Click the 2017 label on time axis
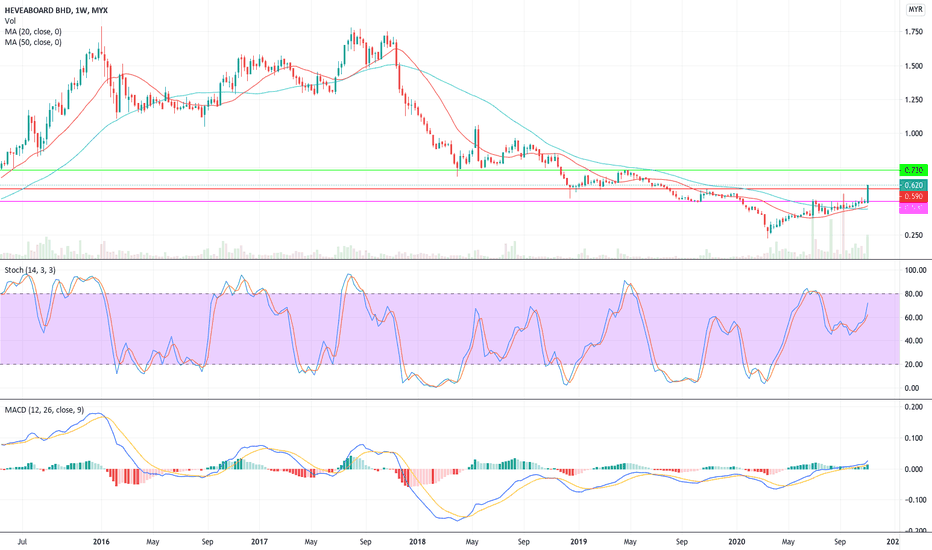The image size is (932, 550). click(259, 542)
